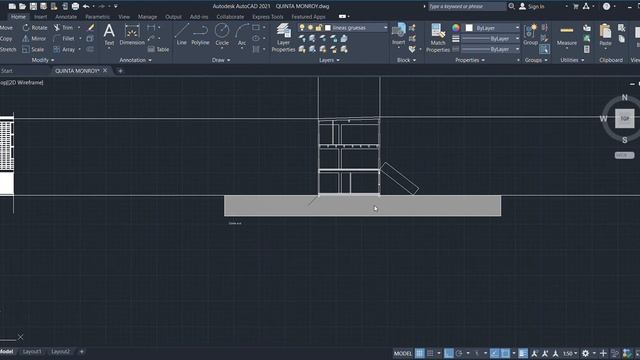Click Match Properties tool
Screen dimensions: 640x360
pyautogui.click(x=438, y=38)
